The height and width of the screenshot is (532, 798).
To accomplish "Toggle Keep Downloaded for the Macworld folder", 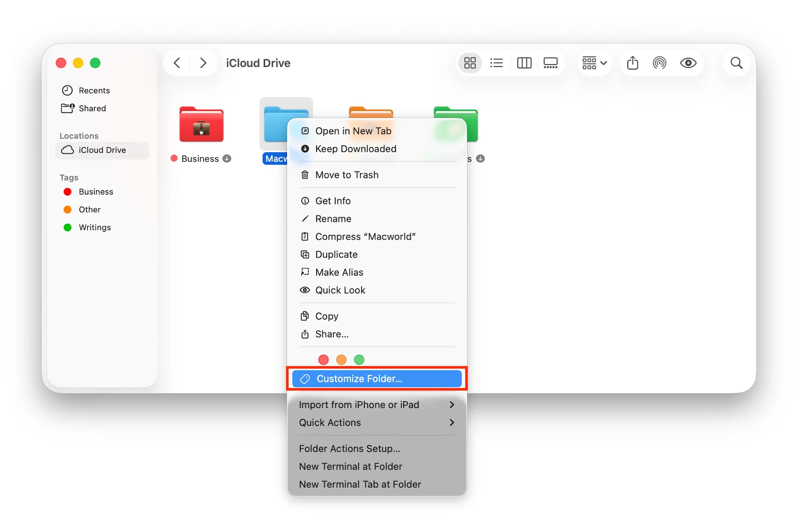I will [x=355, y=149].
